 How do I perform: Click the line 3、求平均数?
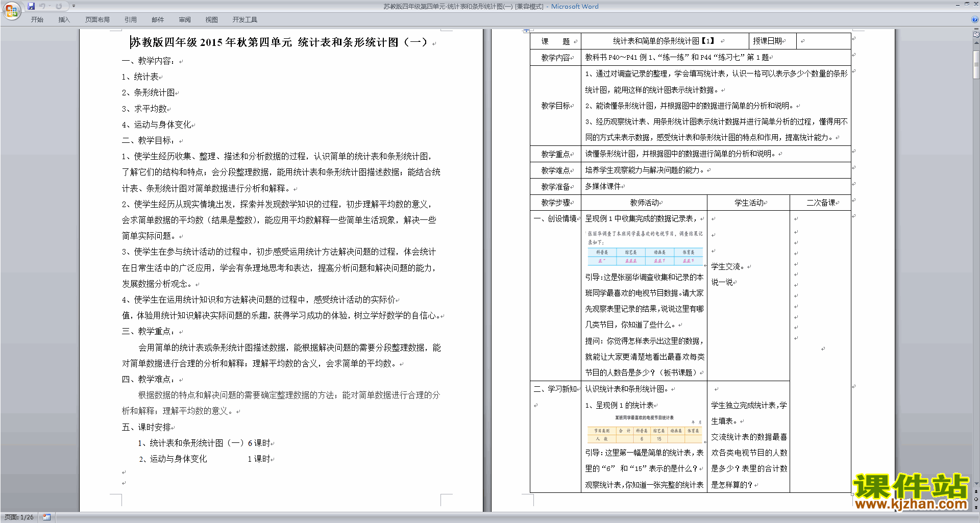[144, 109]
